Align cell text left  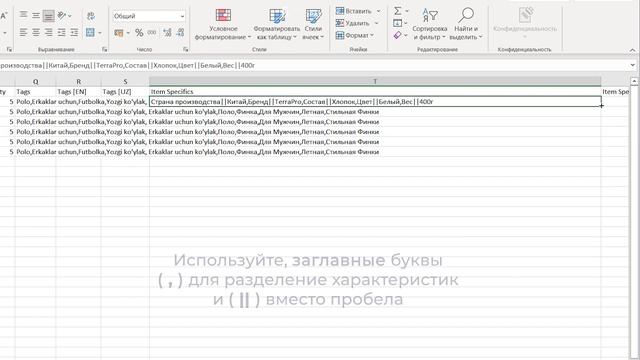pos(24,32)
